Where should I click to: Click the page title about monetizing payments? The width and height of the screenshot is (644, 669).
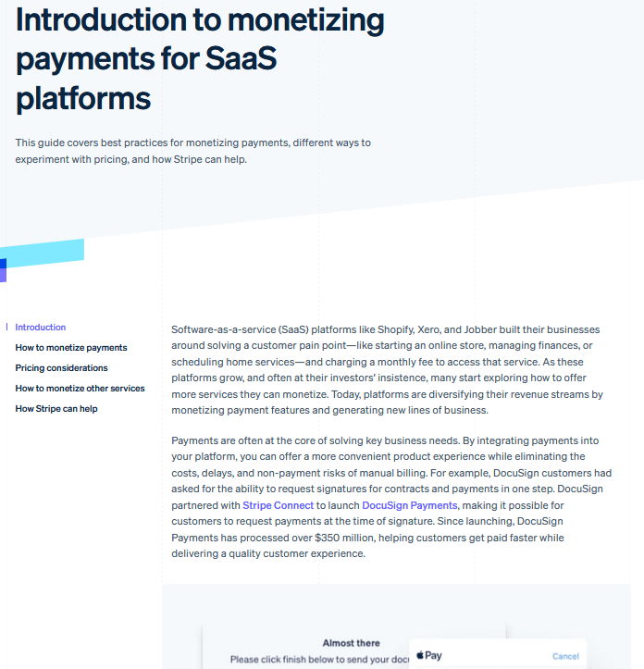pos(200,57)
